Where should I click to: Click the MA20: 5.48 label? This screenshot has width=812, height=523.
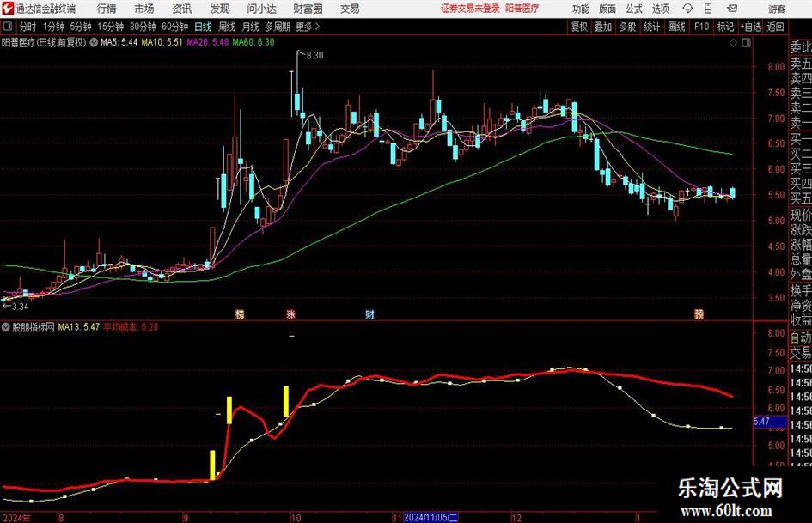click(x=208, y=42)
